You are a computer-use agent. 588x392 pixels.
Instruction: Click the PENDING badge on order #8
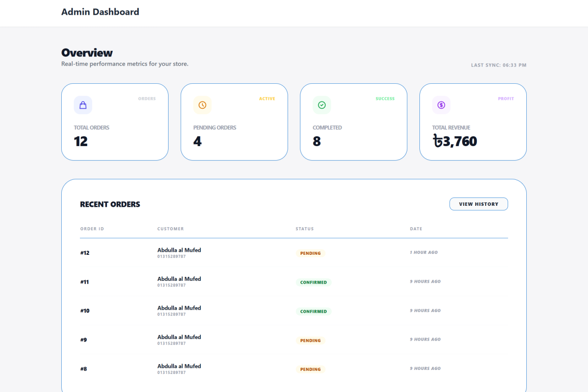(x=310, y=369)
